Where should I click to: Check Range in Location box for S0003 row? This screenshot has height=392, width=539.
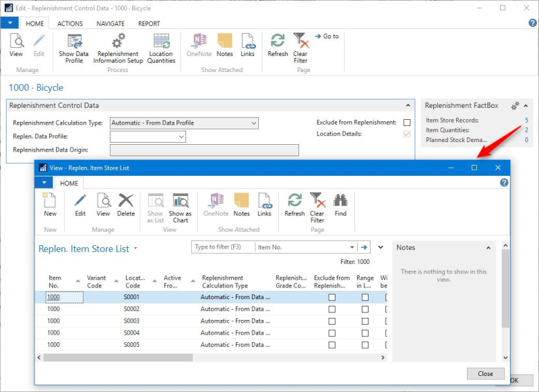click(365, 321)
